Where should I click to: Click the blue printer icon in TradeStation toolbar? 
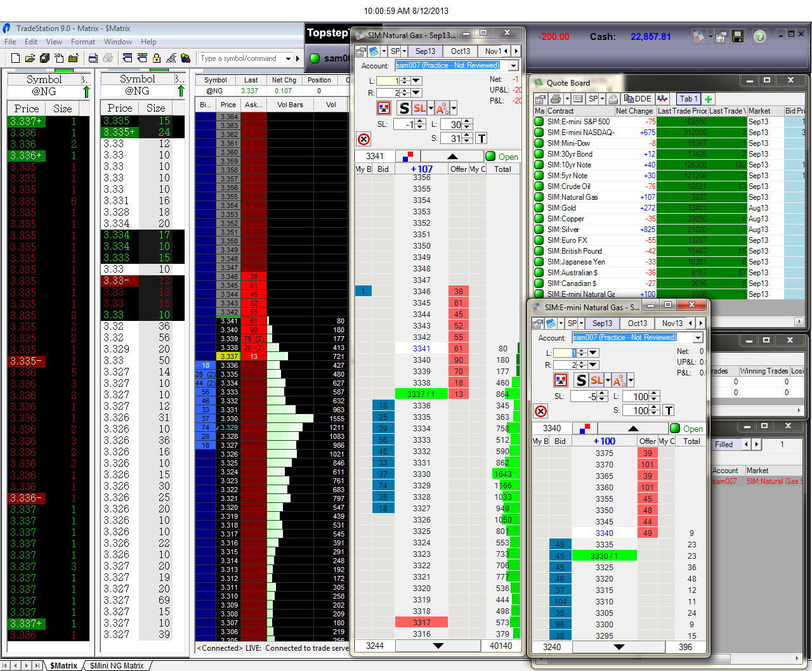[x=93, y=58]
